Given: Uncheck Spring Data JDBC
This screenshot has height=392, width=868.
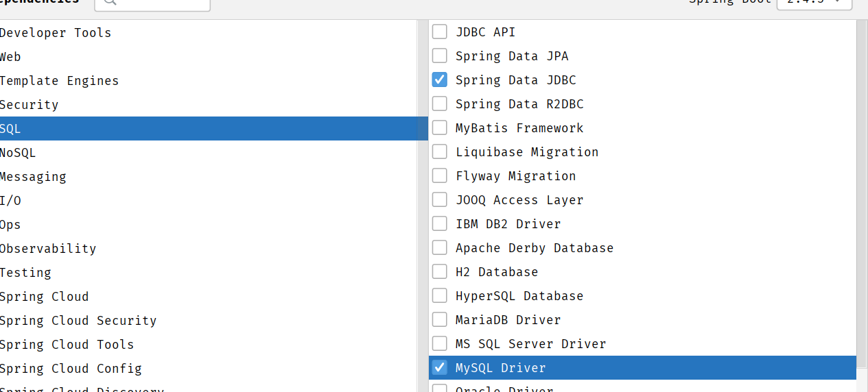Looking at the screenshot, I should pos(440,79).
